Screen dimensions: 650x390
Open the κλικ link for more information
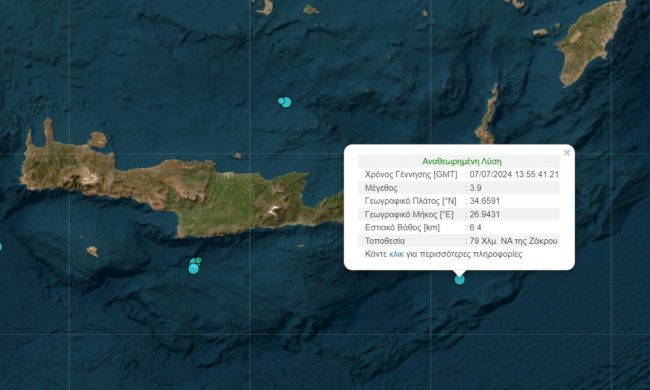click(396, 254)
